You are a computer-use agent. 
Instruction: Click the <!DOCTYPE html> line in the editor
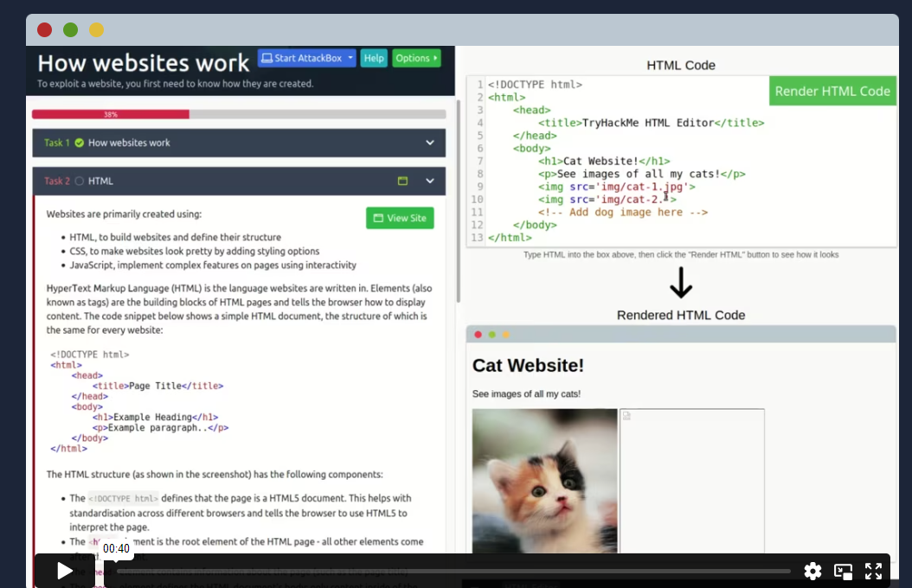click(535, 84)
